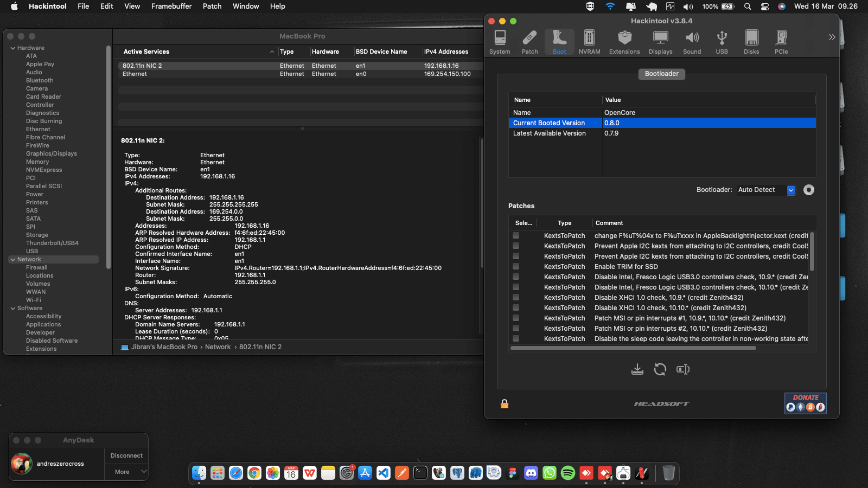Open the NVRAM section in Hackintool
This screenshot has width=868, height=488.
[x=589, y=41]
